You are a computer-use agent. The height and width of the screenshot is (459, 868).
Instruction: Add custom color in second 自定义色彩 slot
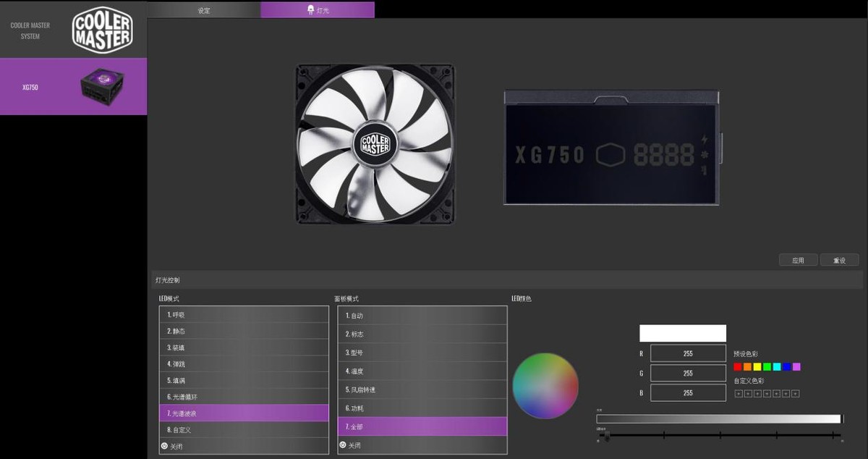coord(748,394)
